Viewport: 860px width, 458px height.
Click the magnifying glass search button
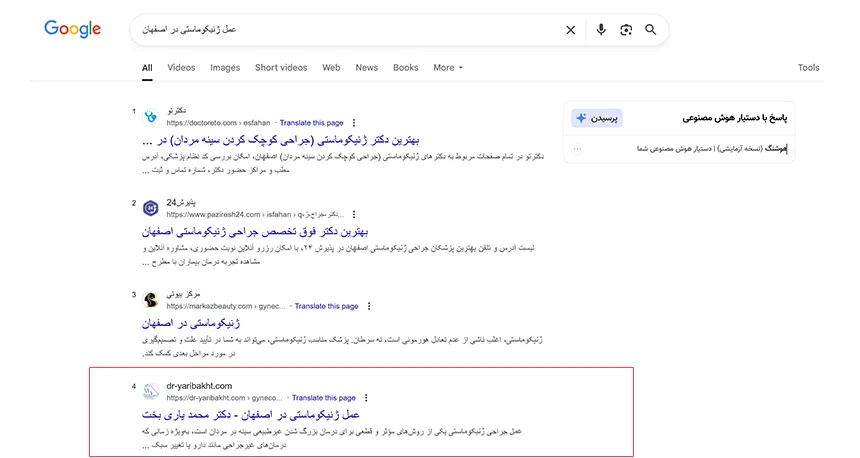pos(651,30)
